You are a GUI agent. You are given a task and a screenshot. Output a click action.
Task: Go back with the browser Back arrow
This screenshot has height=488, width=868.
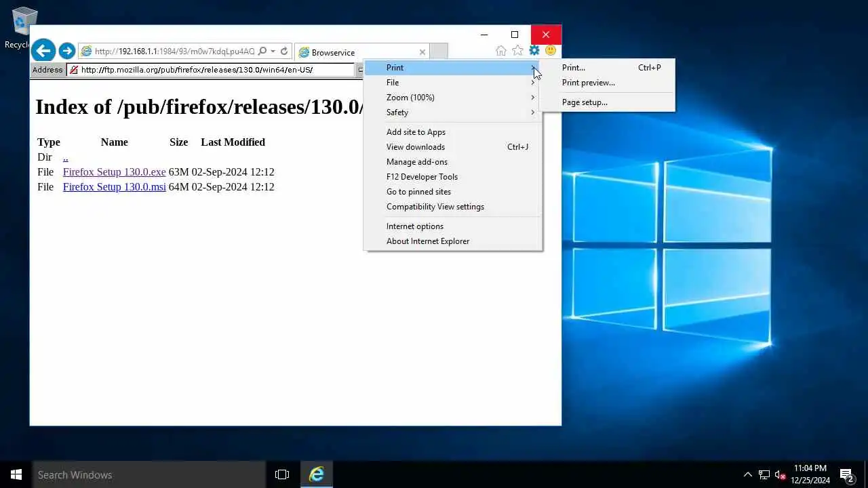click(x=43, y=51)
